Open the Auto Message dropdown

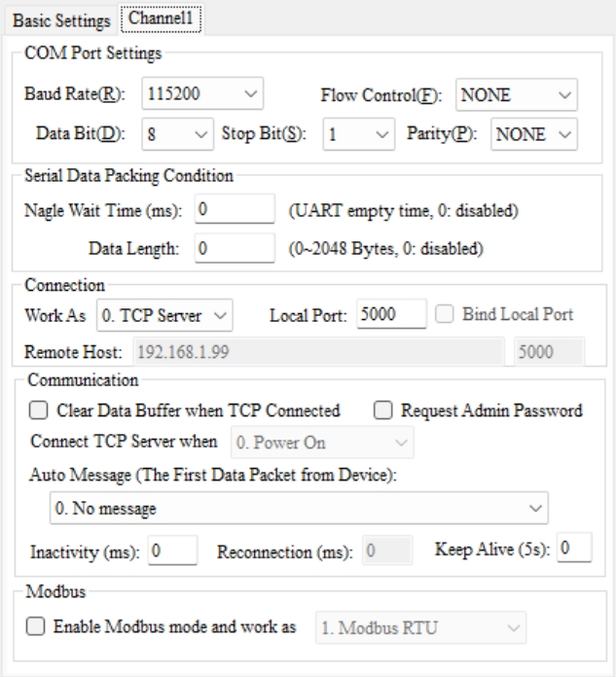pos(298,507)
